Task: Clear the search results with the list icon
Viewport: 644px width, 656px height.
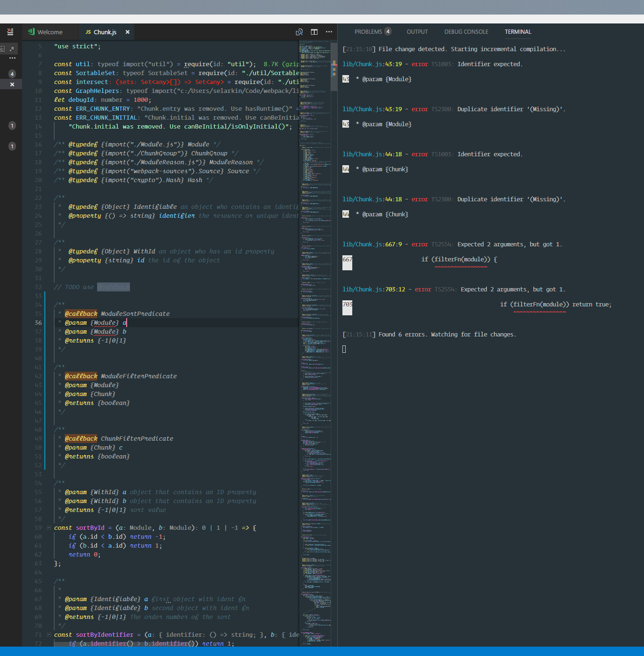Action: pyautogui.click(x=10, y=32)
